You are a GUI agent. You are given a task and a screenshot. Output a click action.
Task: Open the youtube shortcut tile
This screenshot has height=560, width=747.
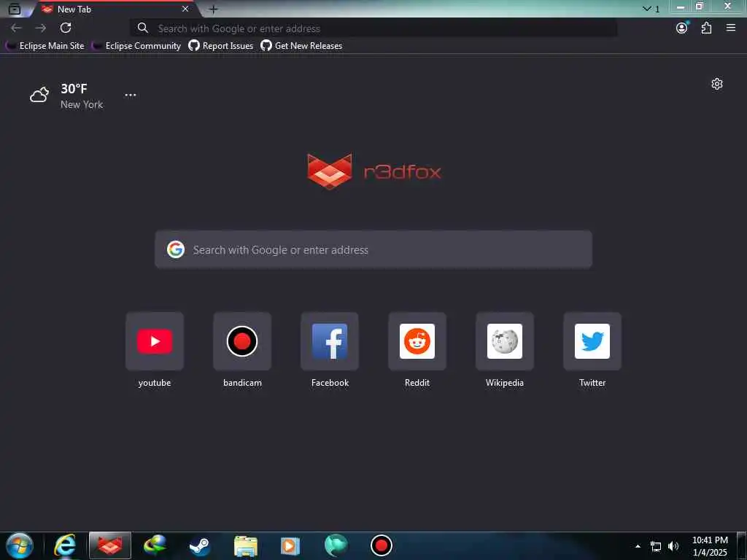pyautogui.click(x=155, y=341)
